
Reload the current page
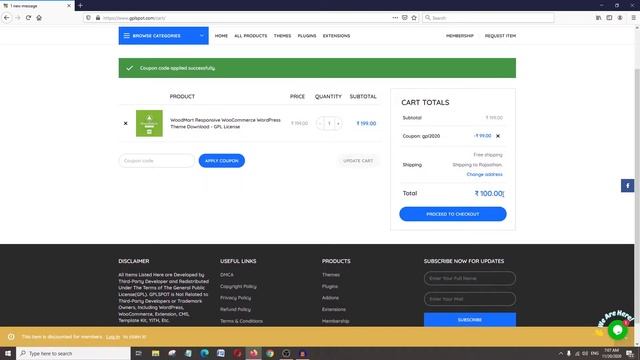coord(28,18)
